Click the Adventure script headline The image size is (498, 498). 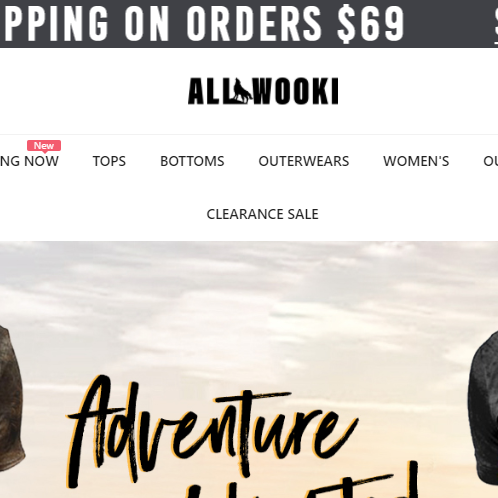coord(212,432)
